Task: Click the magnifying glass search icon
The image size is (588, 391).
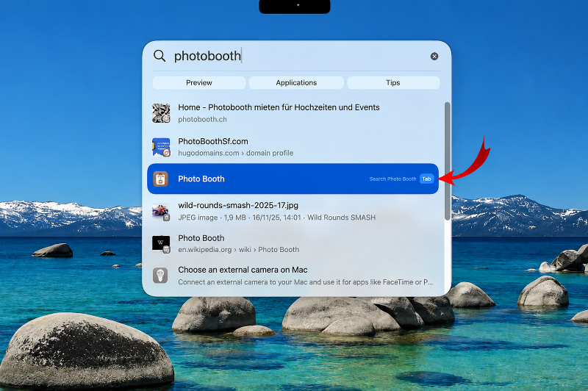Action: click(x=159, y=56)
